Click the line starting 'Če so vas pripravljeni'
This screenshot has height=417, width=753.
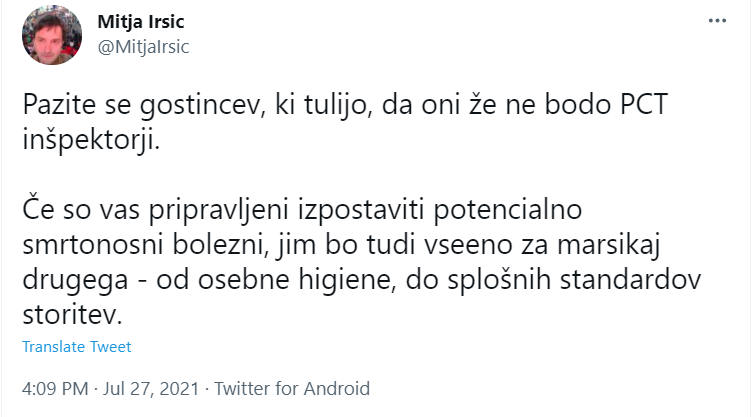click(302, 210)
